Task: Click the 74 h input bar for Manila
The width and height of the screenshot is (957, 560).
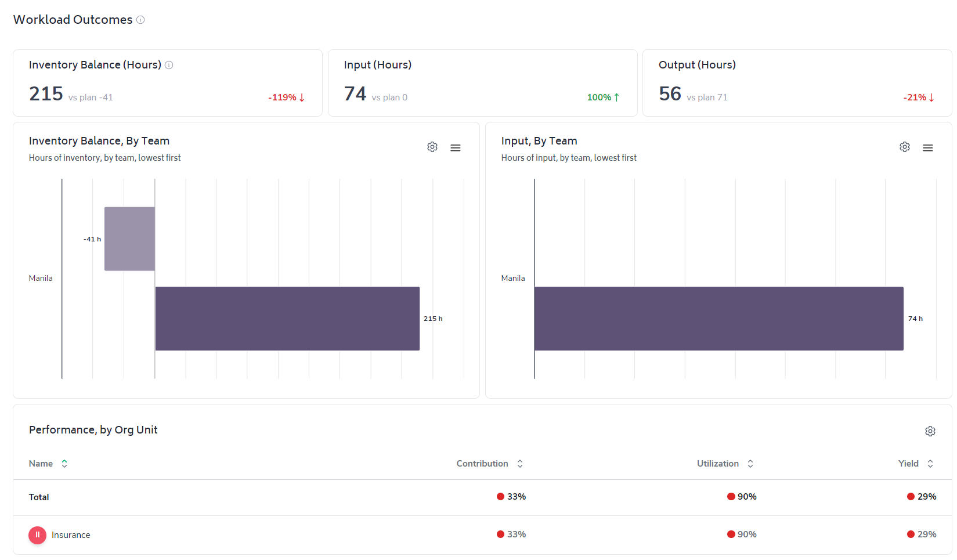Action: click(719, 319)
